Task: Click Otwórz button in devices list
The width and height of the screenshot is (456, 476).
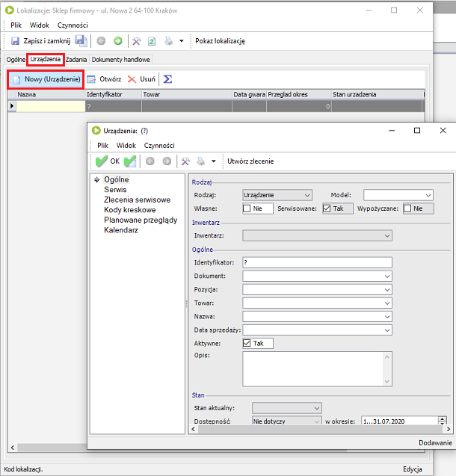Action: pyautogui.click(x=104, y=79)
